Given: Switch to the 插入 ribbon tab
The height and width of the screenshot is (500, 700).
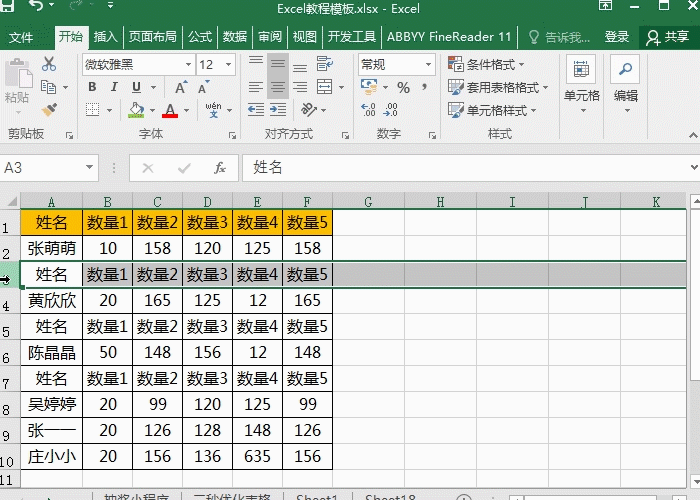Looking at the screenshot, I should point(105,37).
